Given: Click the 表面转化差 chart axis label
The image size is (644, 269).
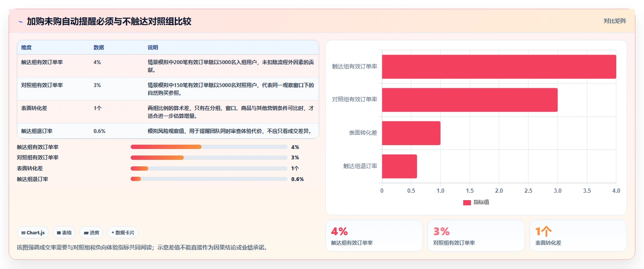Looking at the screenshot, I should (363, 133).
